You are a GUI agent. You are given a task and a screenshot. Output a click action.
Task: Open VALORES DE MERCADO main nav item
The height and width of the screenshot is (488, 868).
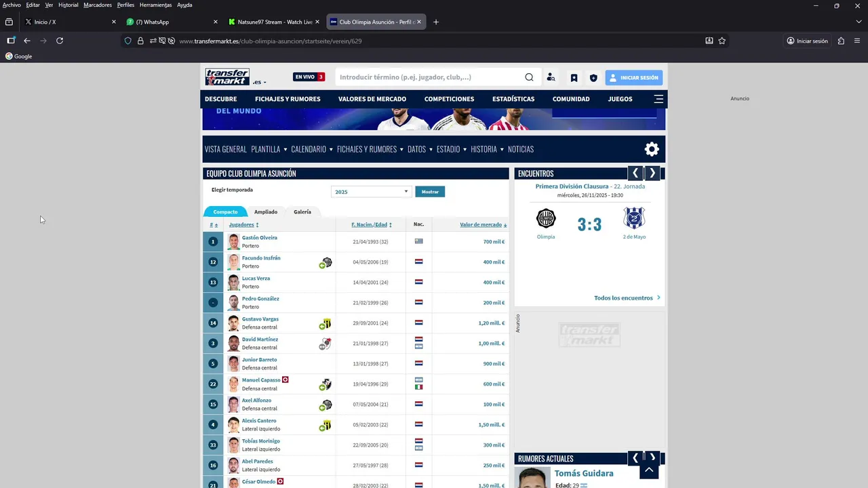click(372, 99)
